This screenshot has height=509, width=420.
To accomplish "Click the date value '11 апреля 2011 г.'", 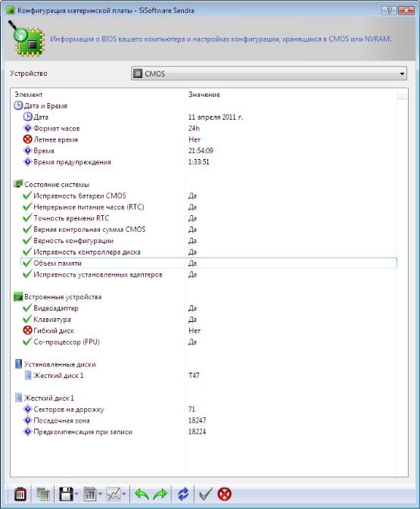I will pyautogui.click(x=216, y=117).
